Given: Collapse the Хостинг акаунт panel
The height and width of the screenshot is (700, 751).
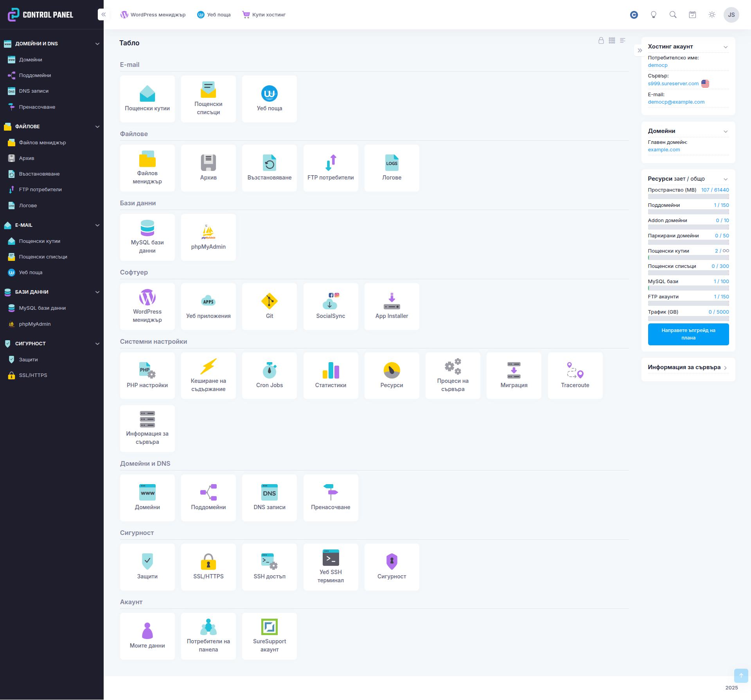Looking at the screenshot, I should (x=726, y=47).
